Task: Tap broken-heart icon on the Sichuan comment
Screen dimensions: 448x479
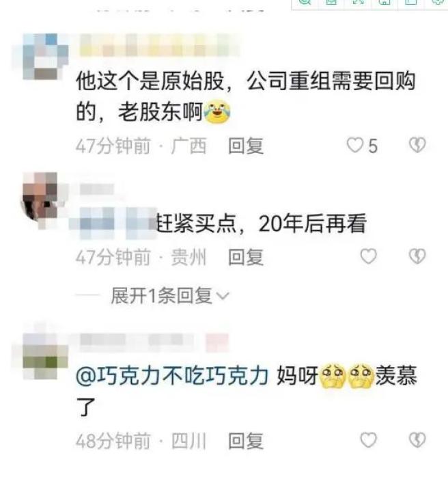Action: [x=417, y=440]
